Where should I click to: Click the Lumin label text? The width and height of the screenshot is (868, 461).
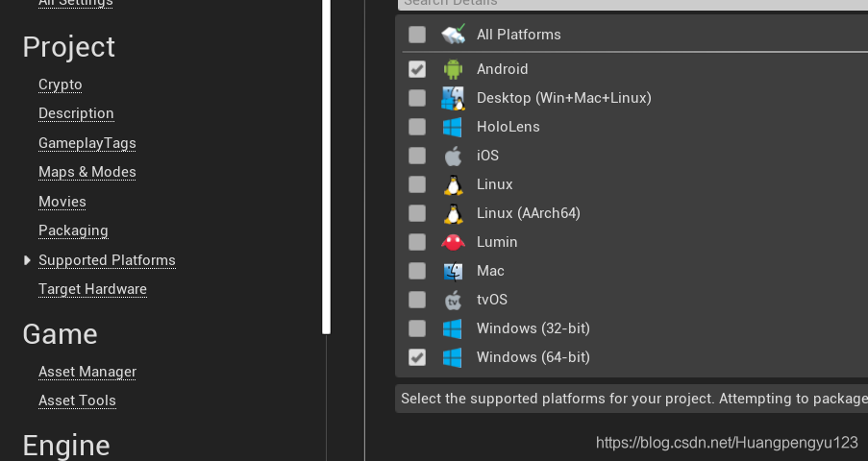tap(497, 242)
